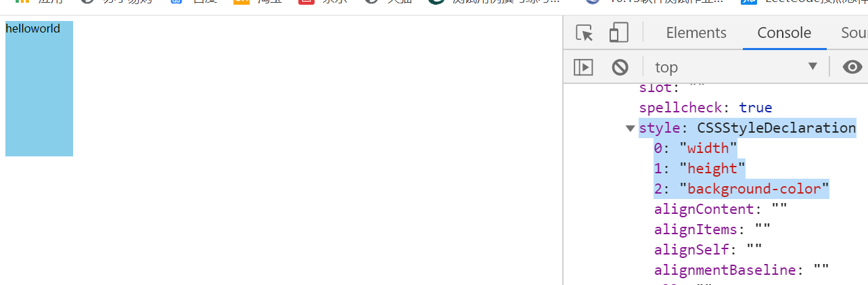
Task: Select the "background-color" property row
Action: coord(741,189)
